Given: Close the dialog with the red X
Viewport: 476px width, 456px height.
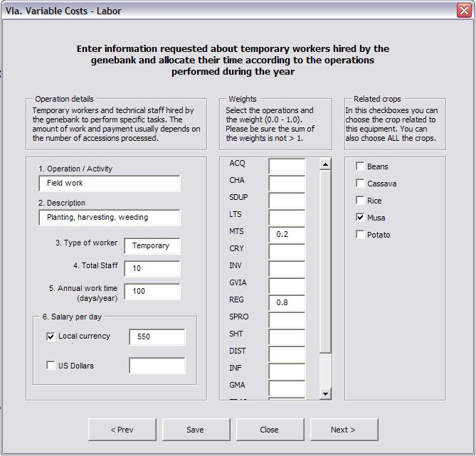Looking at the screenshot, I should [462, 10].
